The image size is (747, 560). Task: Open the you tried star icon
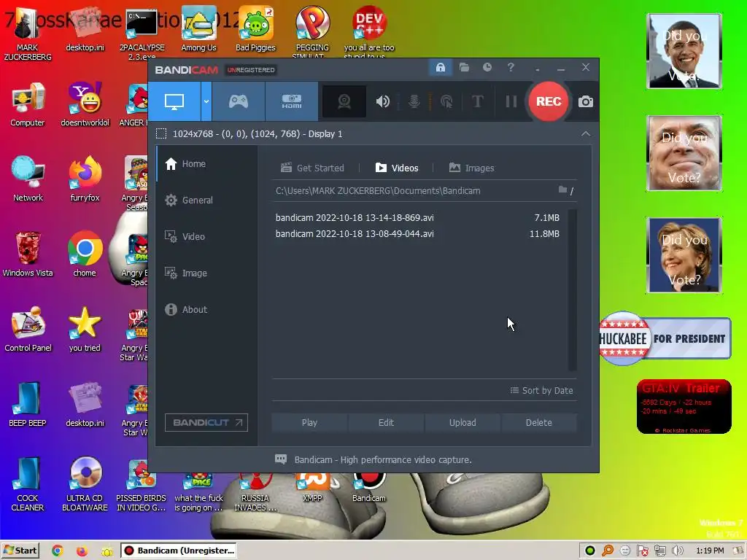click(x=85, y=329)
